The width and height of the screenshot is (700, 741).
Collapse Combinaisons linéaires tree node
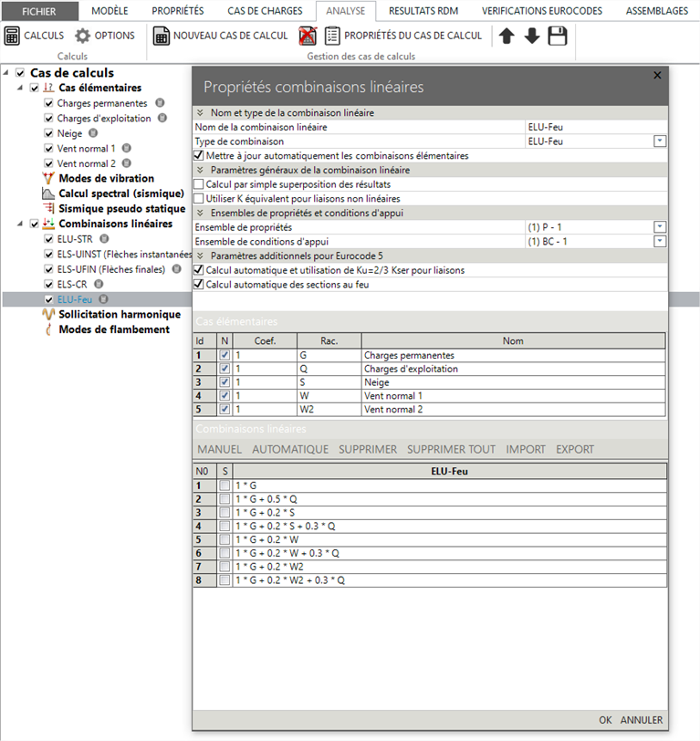click(20, 224)
